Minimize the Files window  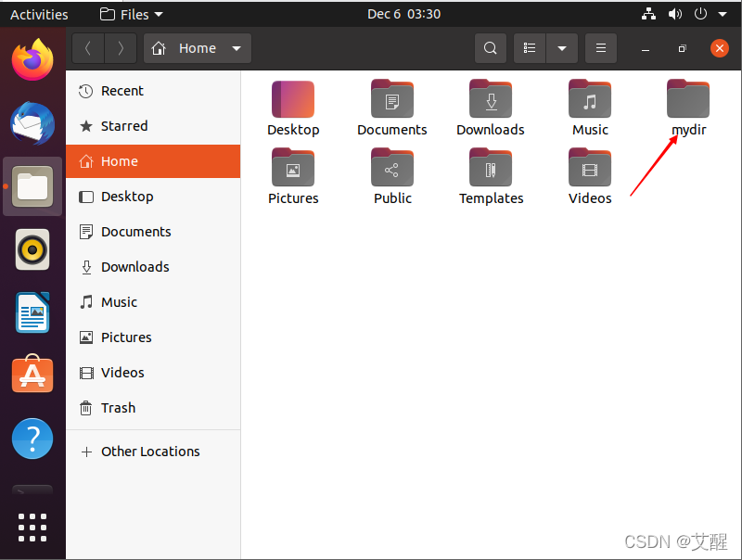click(645, 49)
